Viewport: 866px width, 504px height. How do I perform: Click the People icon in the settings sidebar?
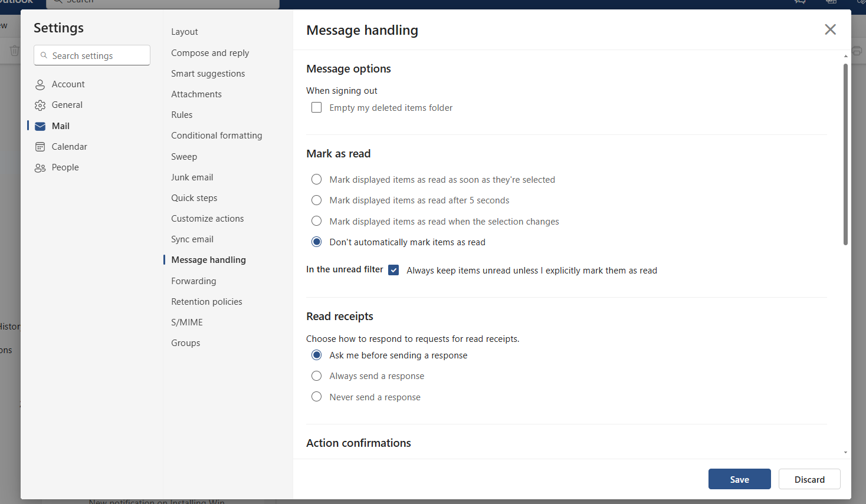click(x=40, y=168)
